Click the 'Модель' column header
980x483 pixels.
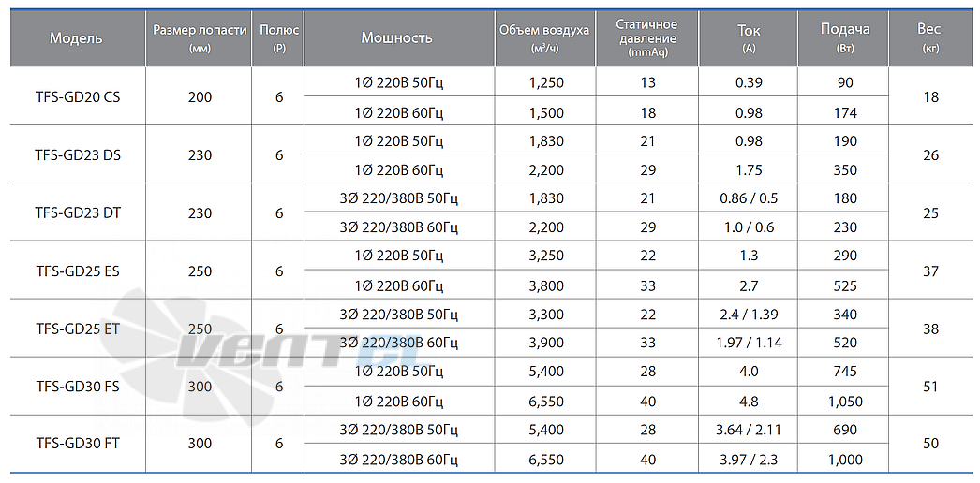(76, 38)
